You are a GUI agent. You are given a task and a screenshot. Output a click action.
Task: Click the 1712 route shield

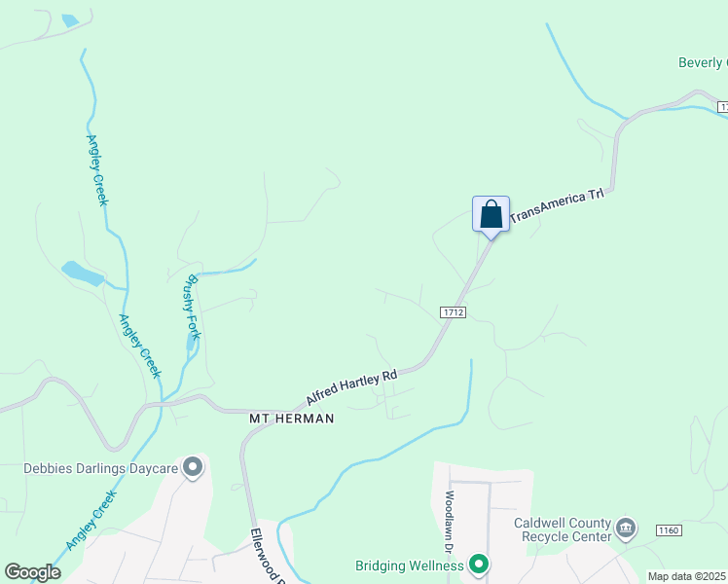click(x=453, y=312)
